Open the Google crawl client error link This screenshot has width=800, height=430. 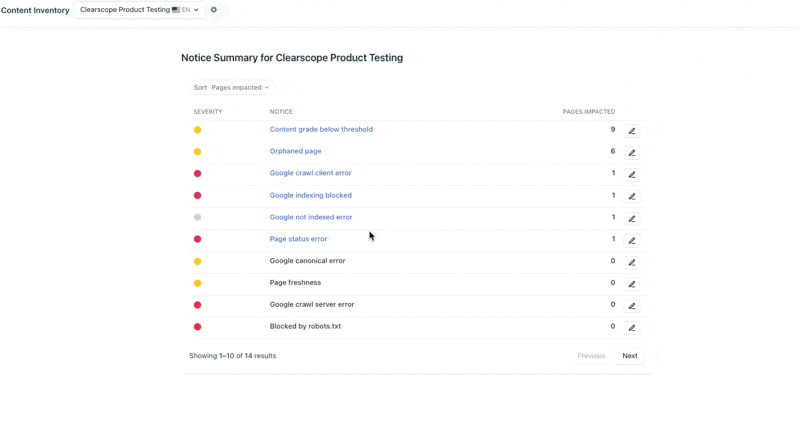click(x=310, y=173)
